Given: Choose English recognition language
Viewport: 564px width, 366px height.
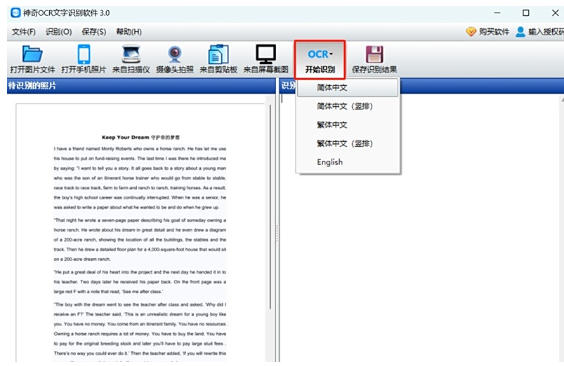Looking at the screenshot, I should 348,162.
